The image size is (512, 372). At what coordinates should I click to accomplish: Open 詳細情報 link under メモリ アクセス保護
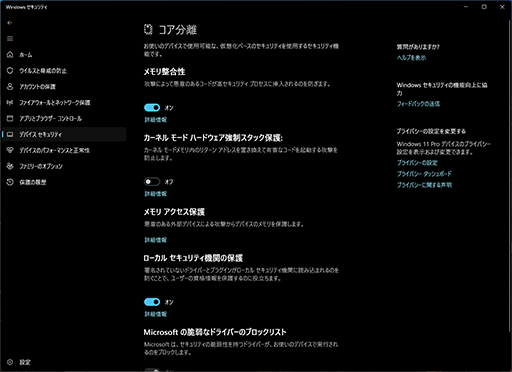[x=155, y=240]
